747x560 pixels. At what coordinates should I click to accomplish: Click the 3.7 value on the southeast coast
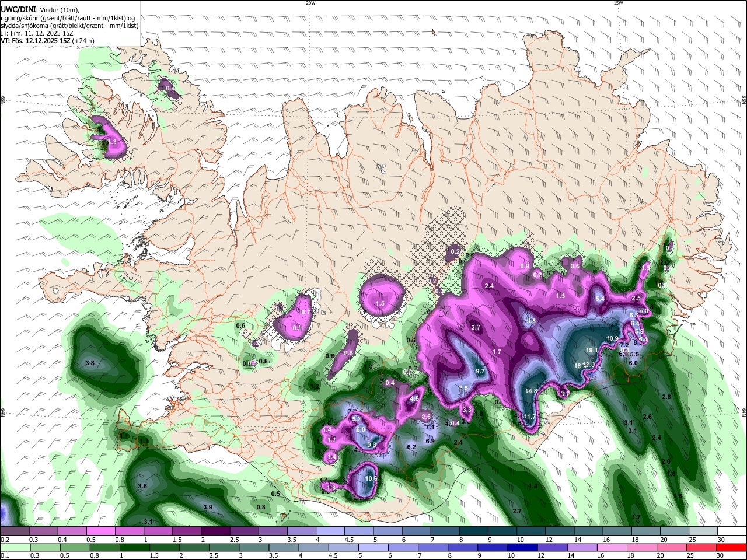click(x=564, y=394)
